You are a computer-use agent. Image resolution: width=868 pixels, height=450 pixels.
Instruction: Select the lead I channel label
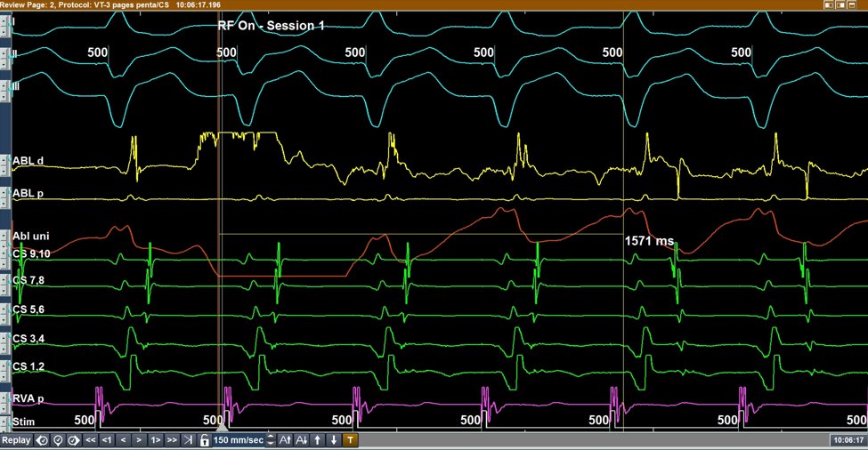coord(13,22)
